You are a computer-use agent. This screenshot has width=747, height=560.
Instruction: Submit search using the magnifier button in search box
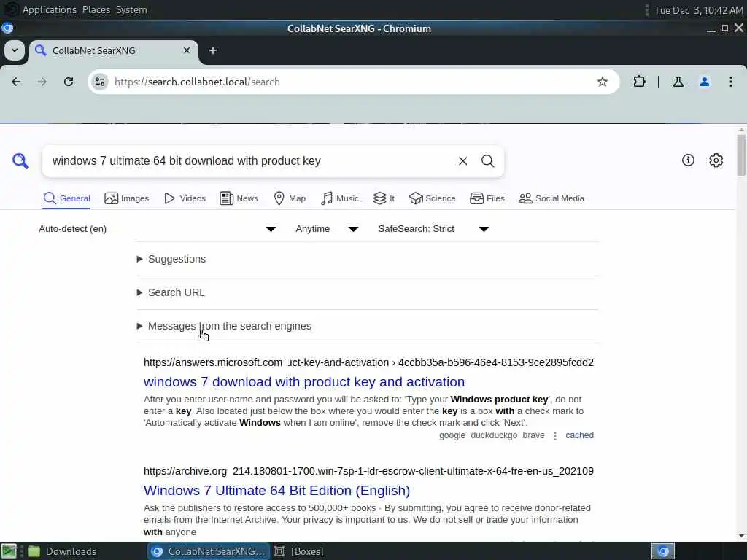coord(487,161)
